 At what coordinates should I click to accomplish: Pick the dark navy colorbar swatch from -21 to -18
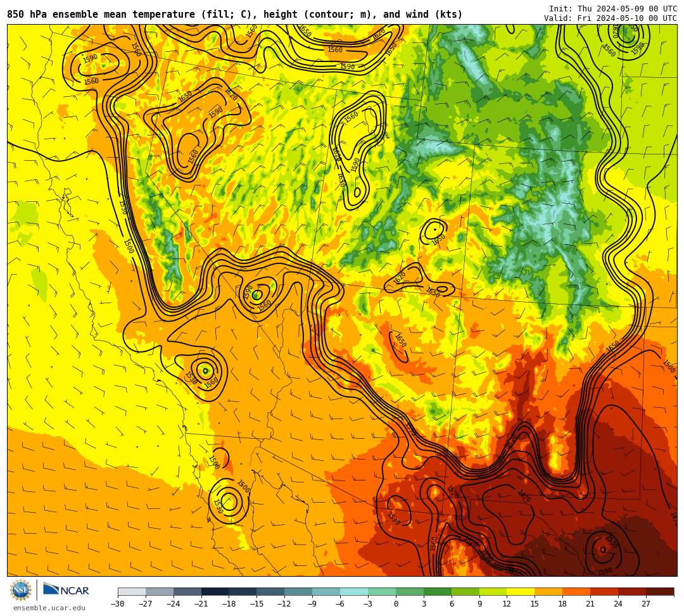point(215,591)
